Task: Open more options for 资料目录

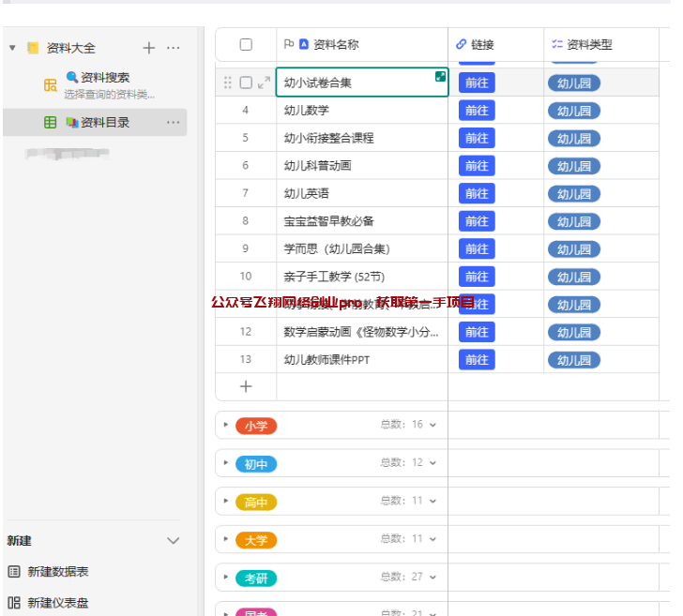Action: pyautogui.click(x=174, y=122)
